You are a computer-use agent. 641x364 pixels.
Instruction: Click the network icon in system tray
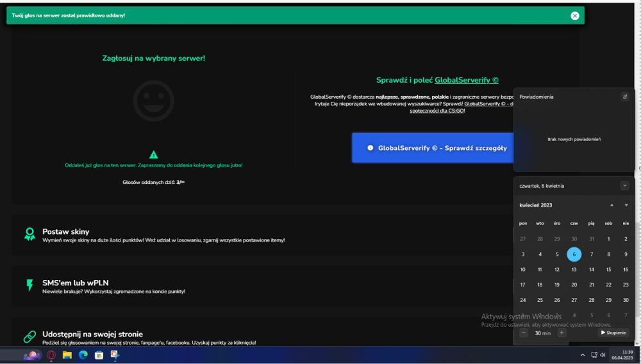594,355
